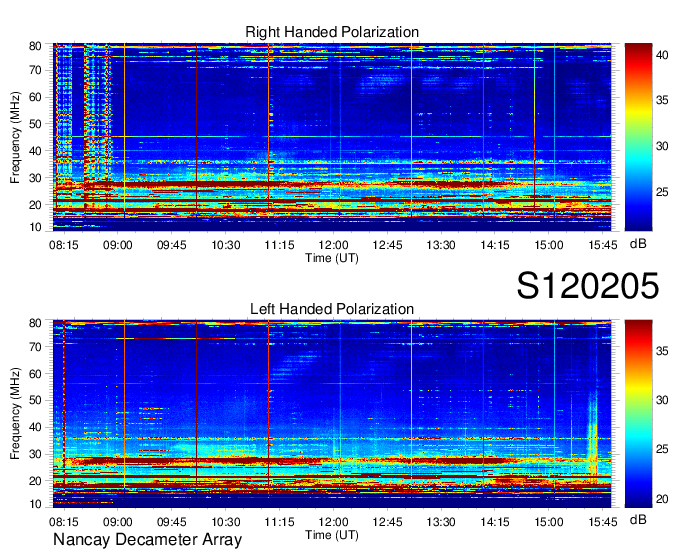Click the 'Left Handed Polarization' plot title
The width and height of the screenshot is (680, 552).
332,309
